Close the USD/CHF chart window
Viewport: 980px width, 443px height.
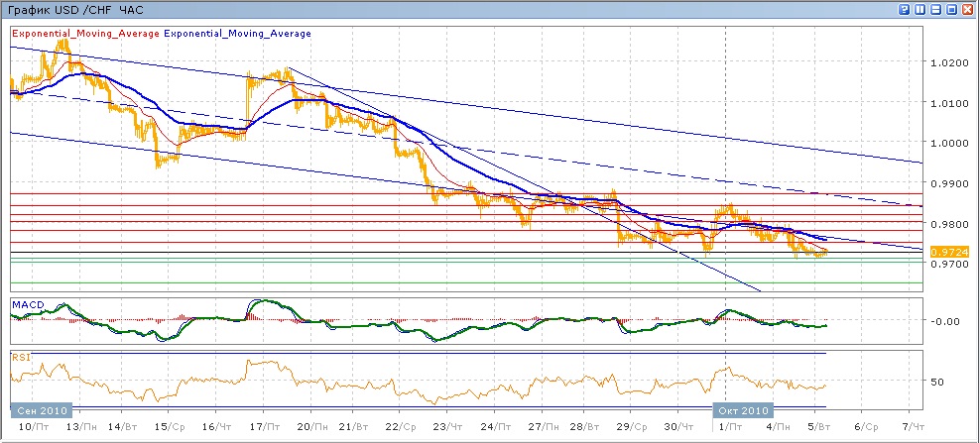pyautogui.click(x=968, y=9)
